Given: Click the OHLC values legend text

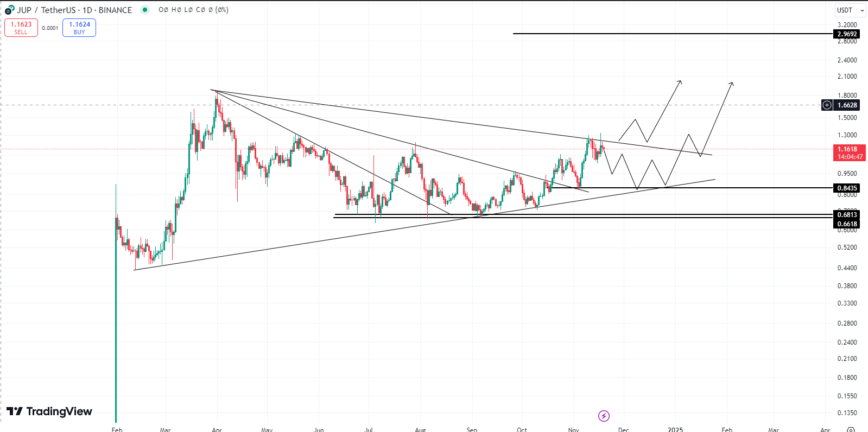Looking at the screenshot, I should [193, 10].
